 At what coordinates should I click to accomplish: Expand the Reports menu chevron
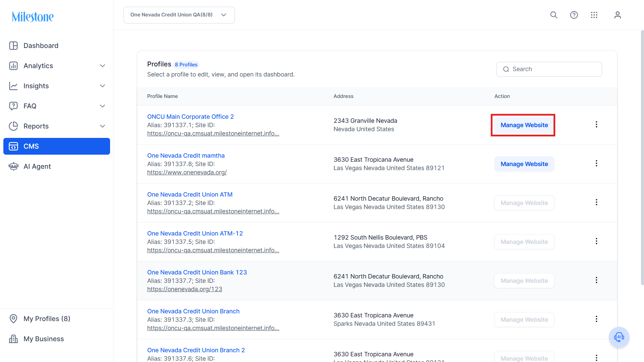tap(103, 126)
